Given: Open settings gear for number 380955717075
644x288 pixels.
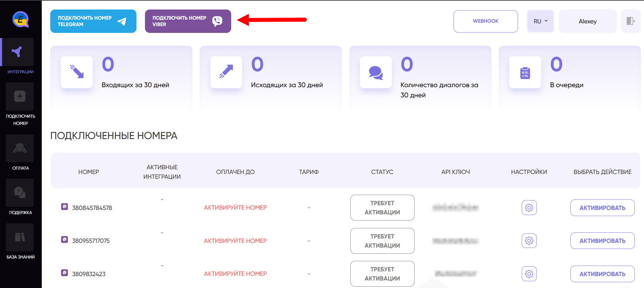Looking at the screenshot, I should click(x=529, y=241).
